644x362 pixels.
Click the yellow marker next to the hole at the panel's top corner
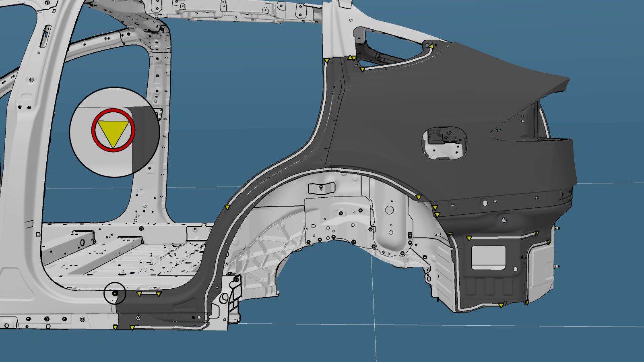(x=431, y=47)
